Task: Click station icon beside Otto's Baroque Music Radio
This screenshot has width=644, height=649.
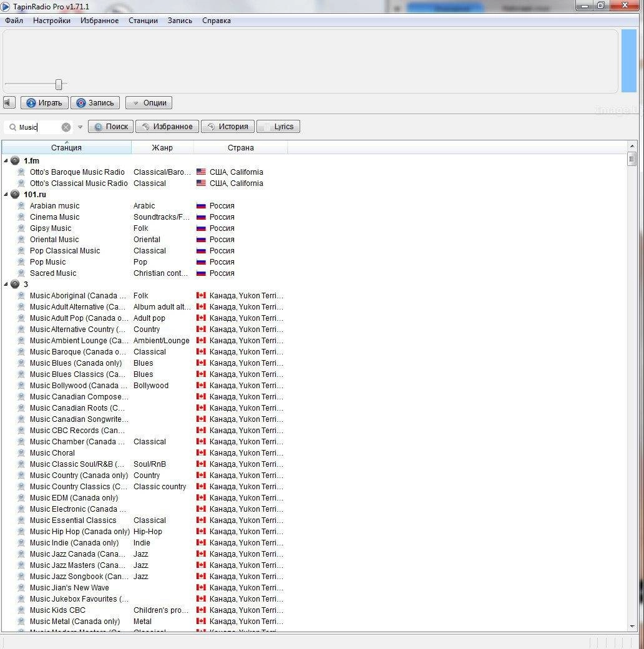Action: (x=21, y=172)
